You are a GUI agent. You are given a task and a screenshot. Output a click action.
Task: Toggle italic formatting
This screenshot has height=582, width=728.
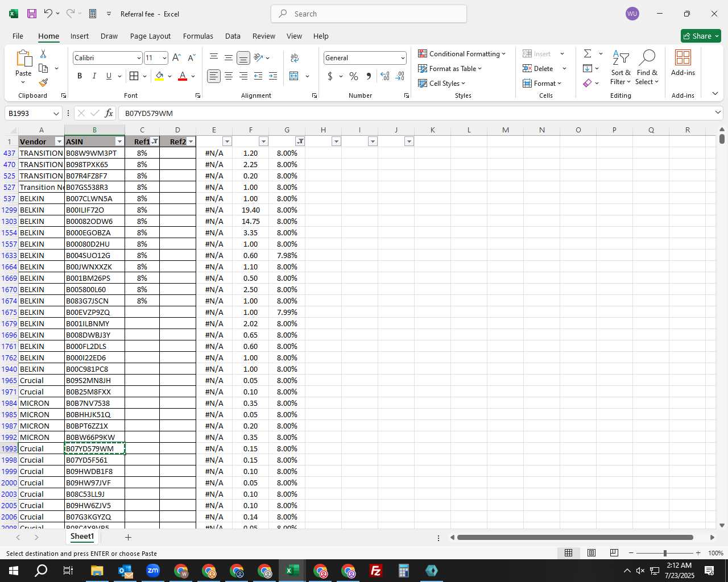tap(94, 76)
